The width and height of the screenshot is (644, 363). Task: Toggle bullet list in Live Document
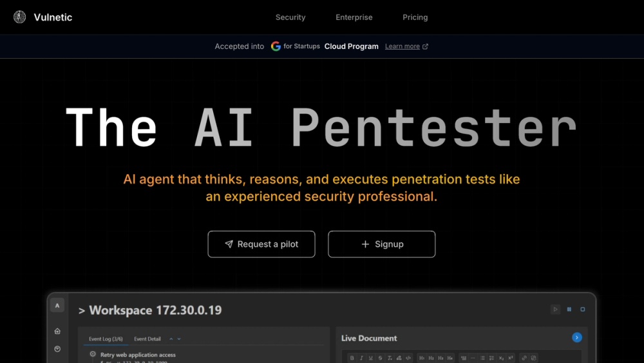tap(482, 358)
